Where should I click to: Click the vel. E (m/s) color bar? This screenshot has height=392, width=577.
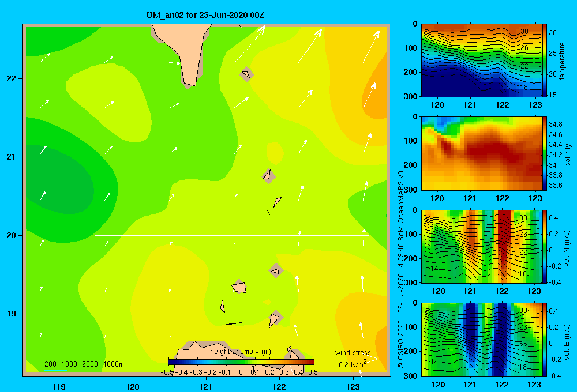pyautogui.click(x=545, y=340)
